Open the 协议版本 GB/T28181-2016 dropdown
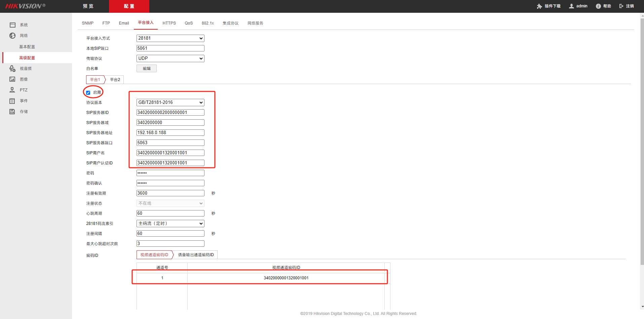The width and height of the screenshot is (644, 319). click(x=171, y=103)
